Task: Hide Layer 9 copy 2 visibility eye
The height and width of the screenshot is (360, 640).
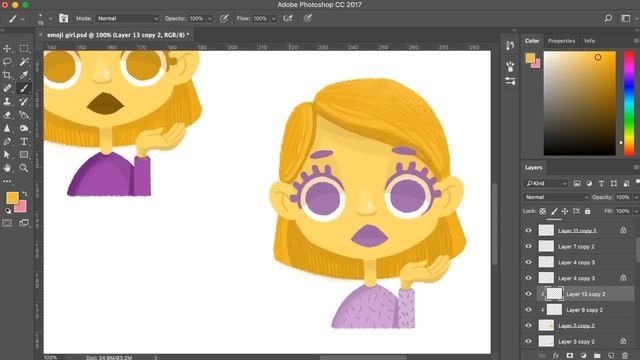Action: 529,310
